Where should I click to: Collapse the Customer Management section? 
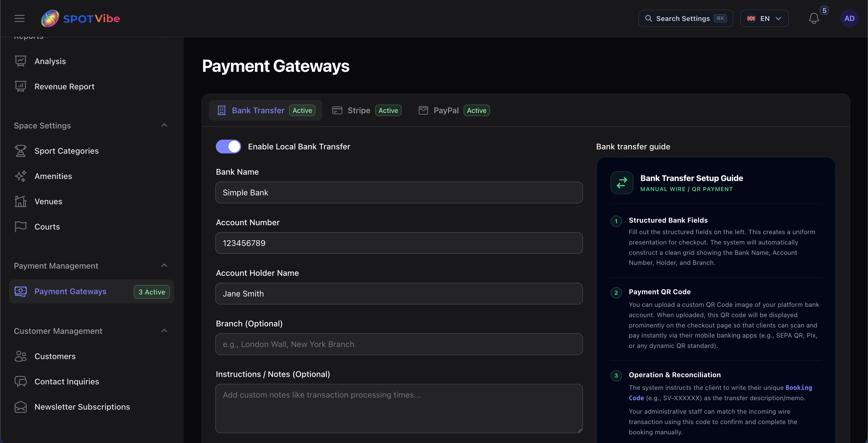click(164, 331)
